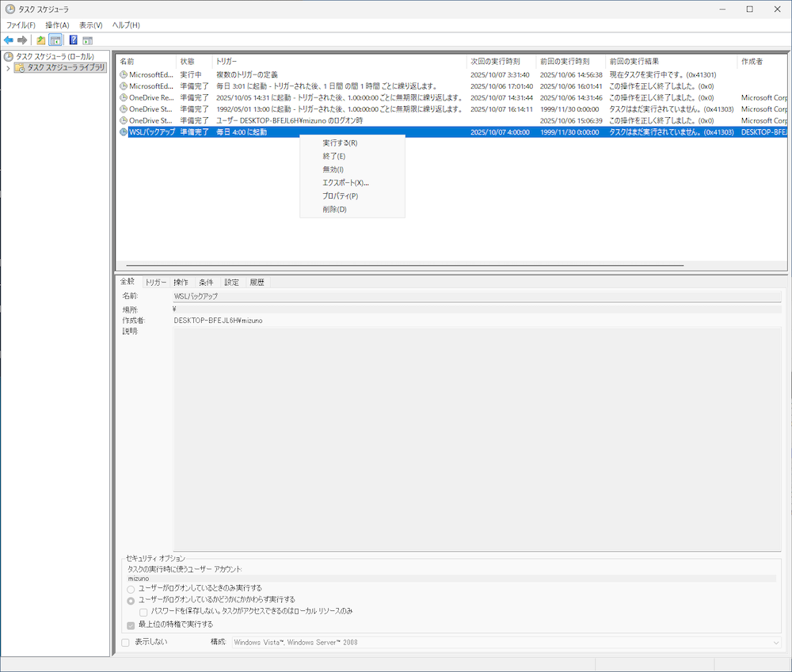Click the back arrow toolbar icon
This screenshot has width=792, height=672.
coord(9,40)
